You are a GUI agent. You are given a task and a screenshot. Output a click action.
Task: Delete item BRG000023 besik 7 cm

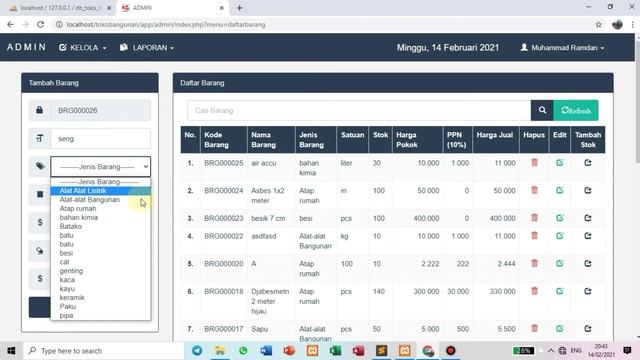point(534,218)
